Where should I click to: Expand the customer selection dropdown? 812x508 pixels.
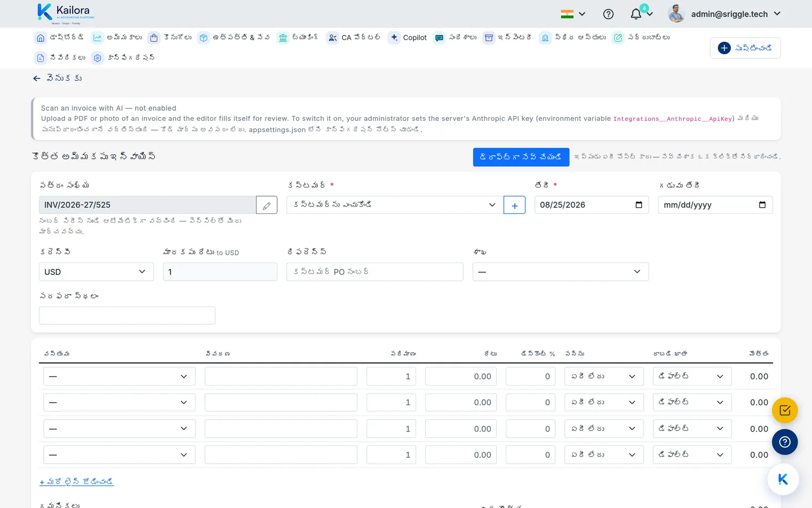pos(395,205)
